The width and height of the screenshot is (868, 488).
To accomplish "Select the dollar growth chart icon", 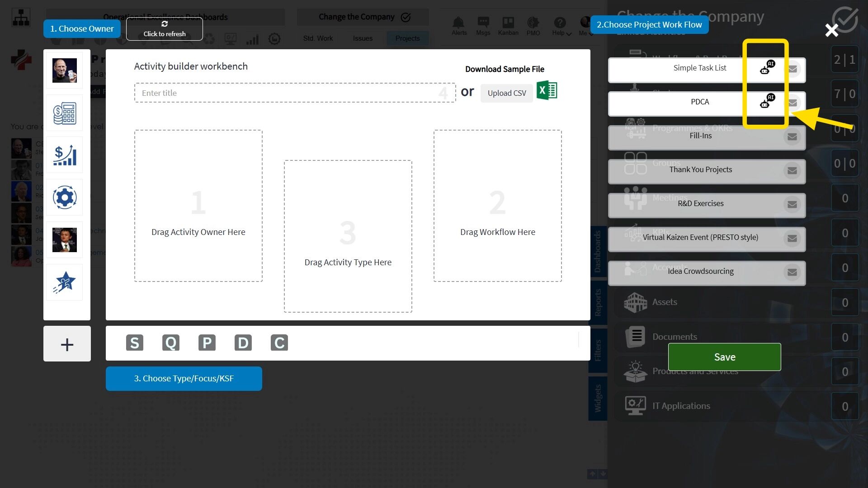I will point(64,155).
